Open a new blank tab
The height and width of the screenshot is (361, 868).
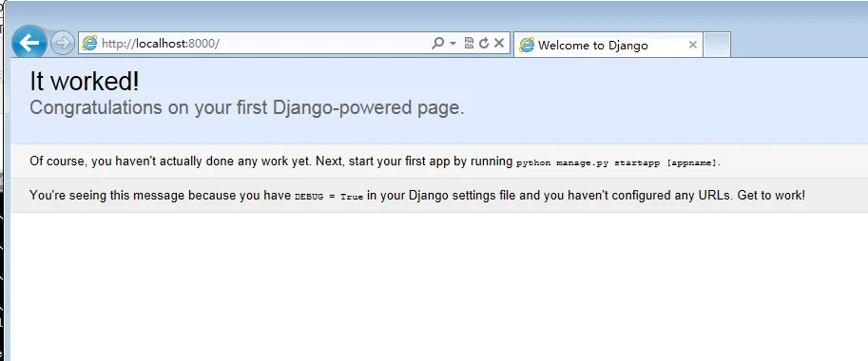717,45
